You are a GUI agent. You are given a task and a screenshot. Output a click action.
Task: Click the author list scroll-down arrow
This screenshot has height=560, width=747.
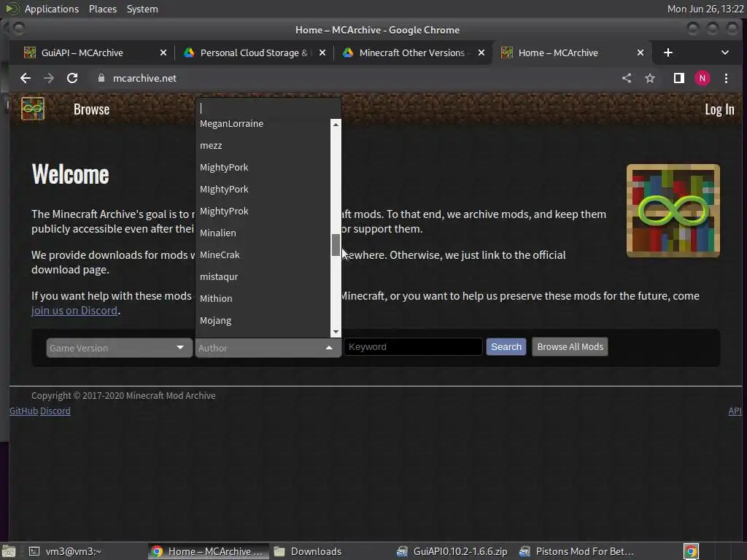pos(336,332)
